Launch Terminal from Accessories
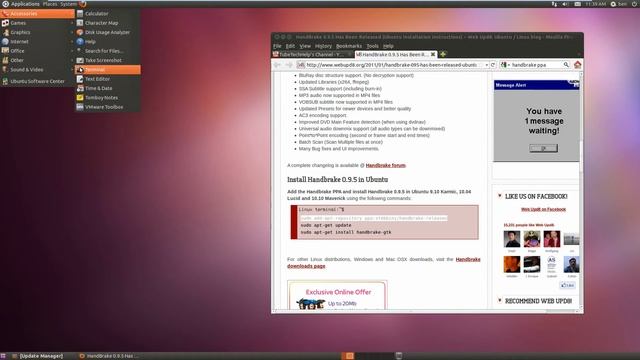Viewport: 640px width, 360px height. tap(108, 70)
